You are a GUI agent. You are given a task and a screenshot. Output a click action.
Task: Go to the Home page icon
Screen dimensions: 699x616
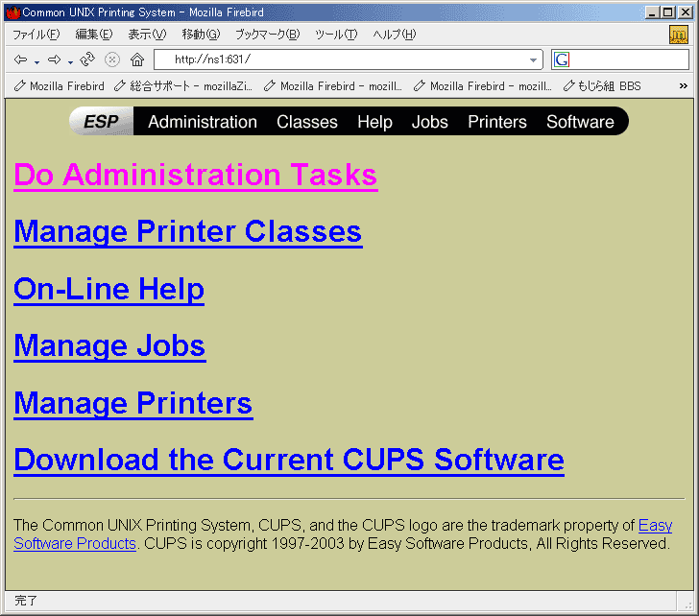click(x=137, y=59)
